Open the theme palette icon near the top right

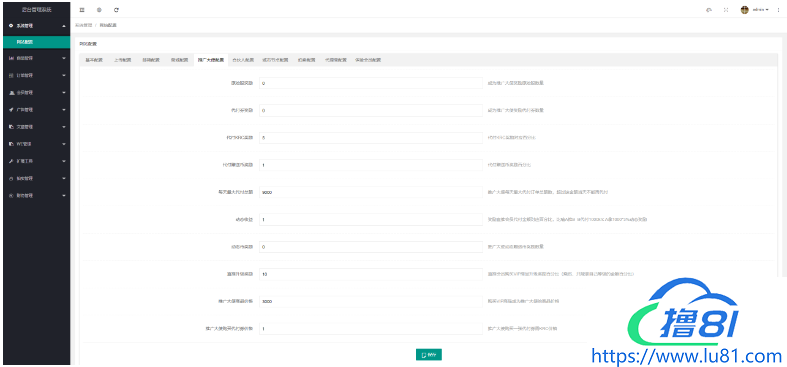pos(709,10)
